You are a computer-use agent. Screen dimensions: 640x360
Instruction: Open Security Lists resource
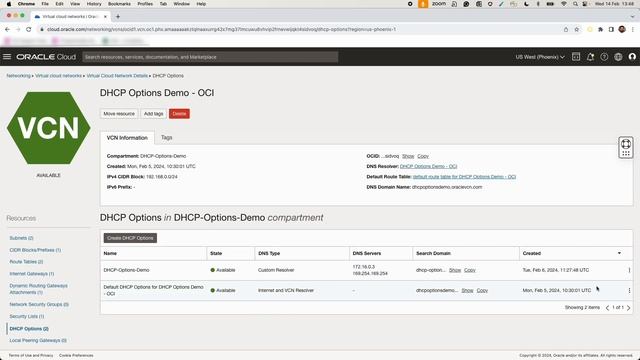point(27,317)
